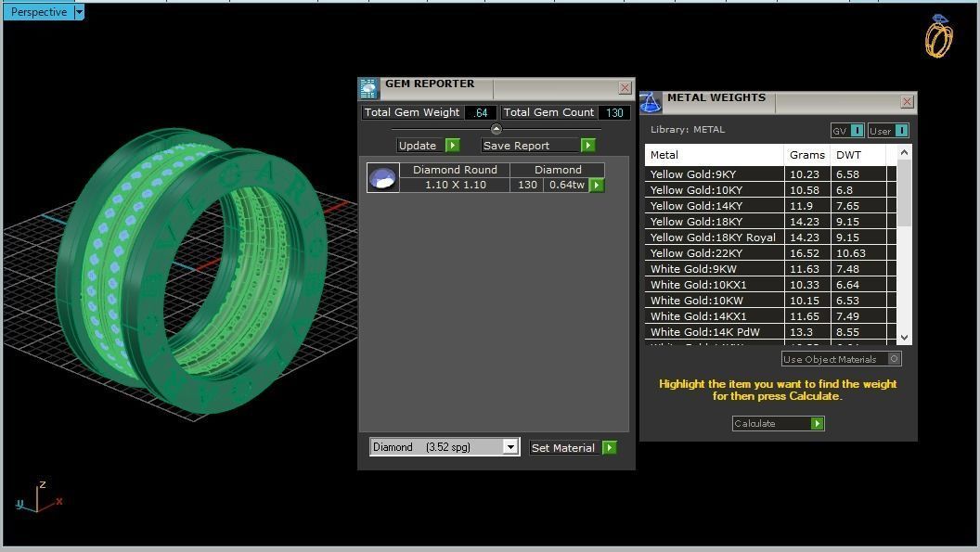Viewport: 980px width, 552px height.
Task: Close the Metal Weights panel
Action: point(908,101)
